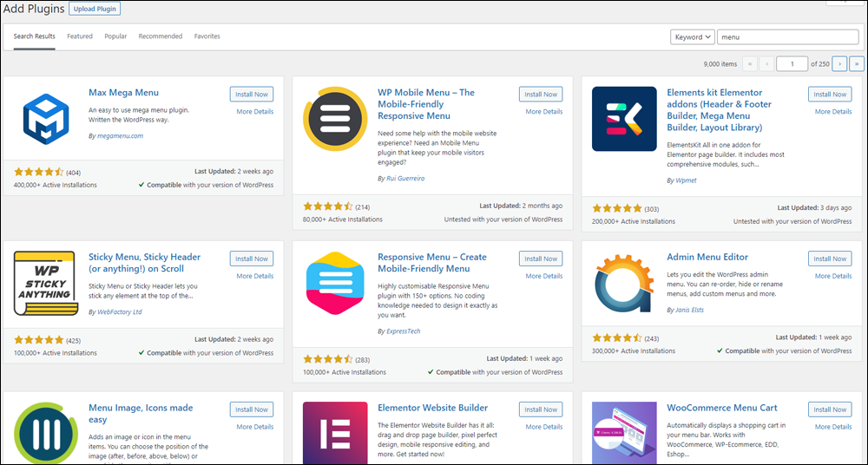Open the Menu Image, Icons made easy title
Viewport: 868px width, 465px height.
coord(141,414)
